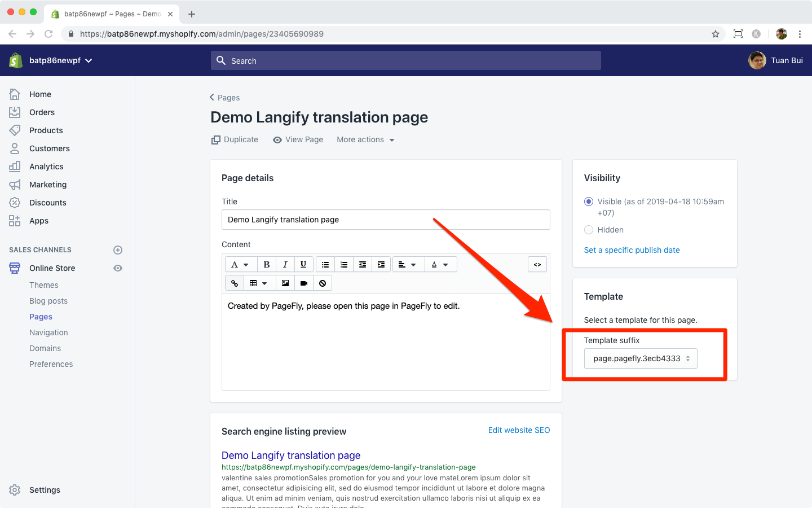The height and width of the screenshot is (508, 812).
Task: Click in the Content editor text area
Action: click(386, 341)
